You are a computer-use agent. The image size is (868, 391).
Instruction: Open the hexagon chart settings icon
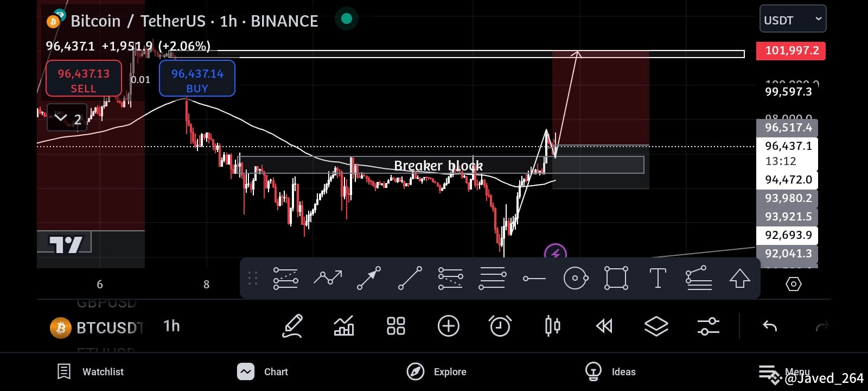793,284
